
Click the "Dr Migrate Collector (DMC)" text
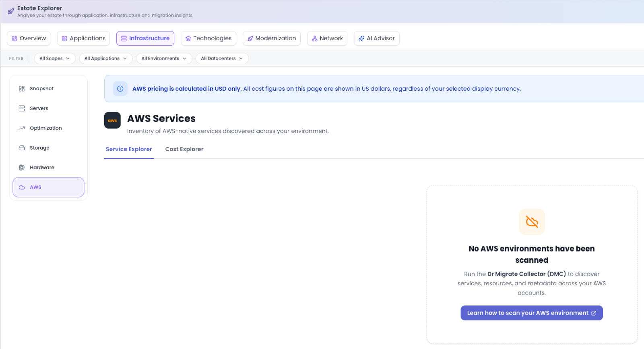coord(526,274)
